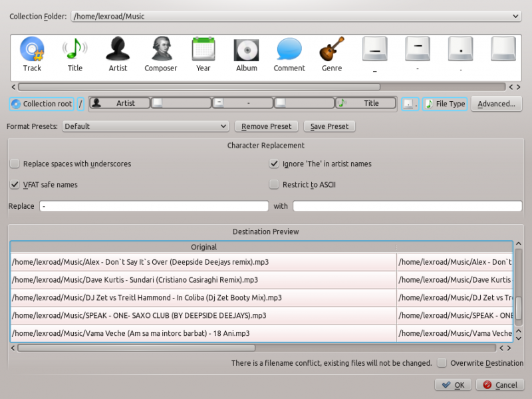Click into the Replace text field

[x=154, y=206]
